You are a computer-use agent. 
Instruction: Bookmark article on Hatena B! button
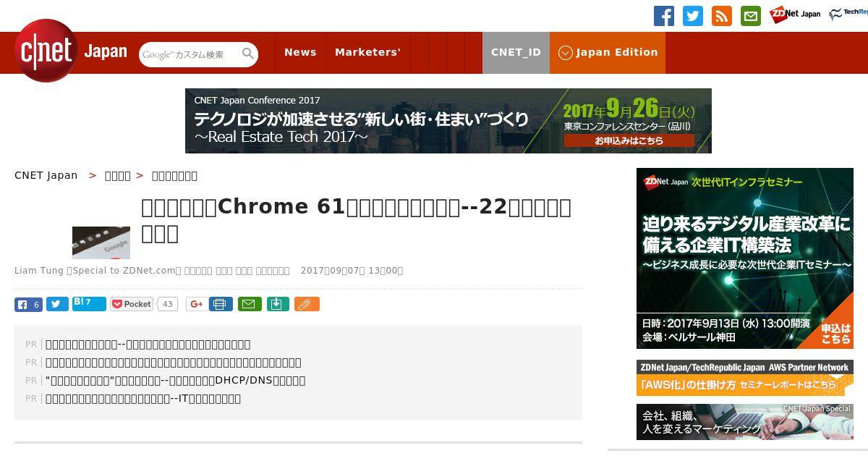click(89, 304)
